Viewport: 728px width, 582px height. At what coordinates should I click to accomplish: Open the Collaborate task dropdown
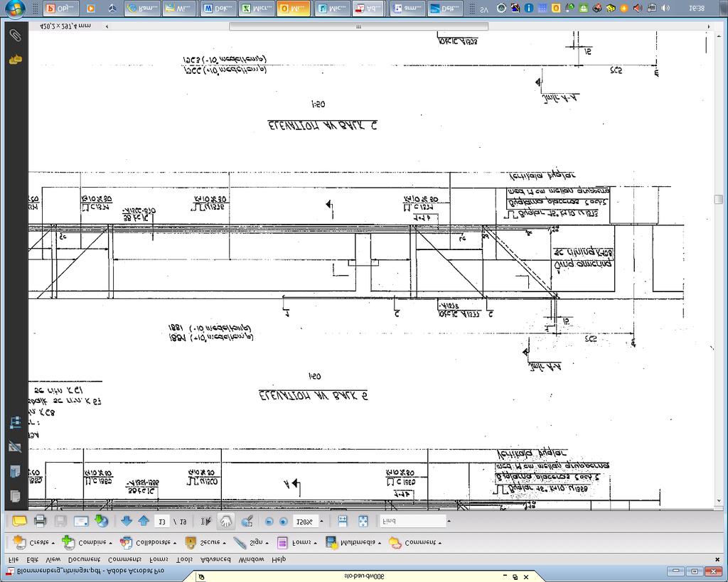148,542
